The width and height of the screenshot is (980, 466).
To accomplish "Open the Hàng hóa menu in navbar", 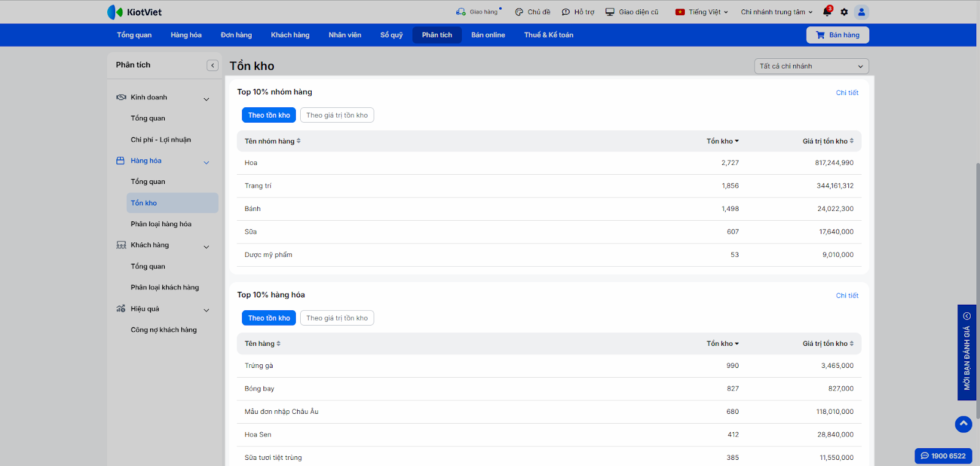I will (x=186, y=35).
